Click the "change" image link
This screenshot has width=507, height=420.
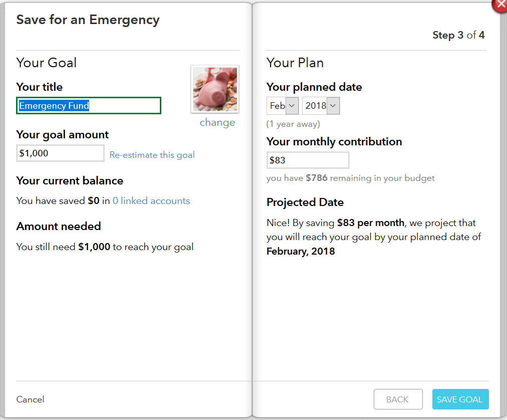pos(217,123)
